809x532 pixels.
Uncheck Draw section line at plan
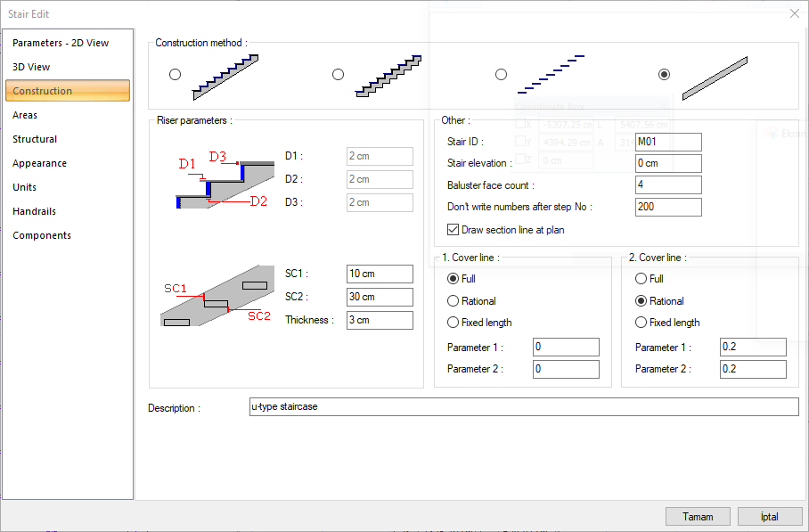pos(453,230)
